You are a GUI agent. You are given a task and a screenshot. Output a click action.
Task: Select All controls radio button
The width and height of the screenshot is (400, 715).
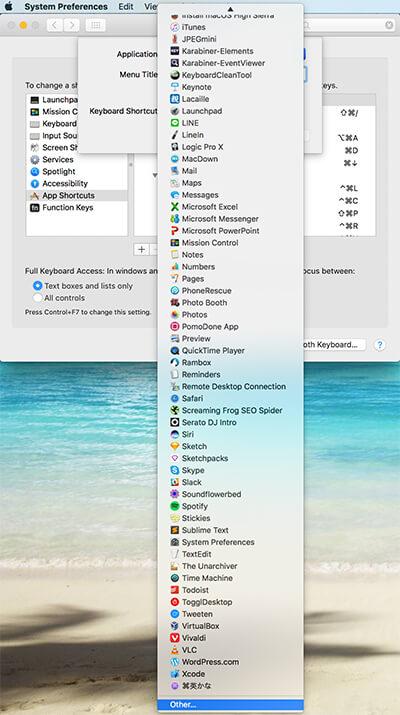[37, 298]
